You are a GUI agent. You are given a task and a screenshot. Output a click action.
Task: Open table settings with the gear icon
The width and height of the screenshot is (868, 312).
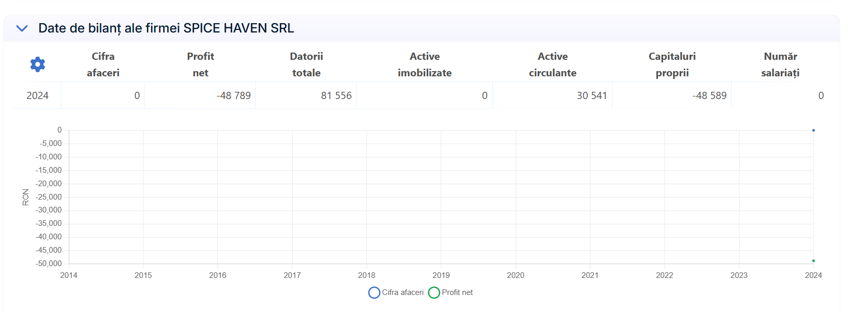(38, 64)
